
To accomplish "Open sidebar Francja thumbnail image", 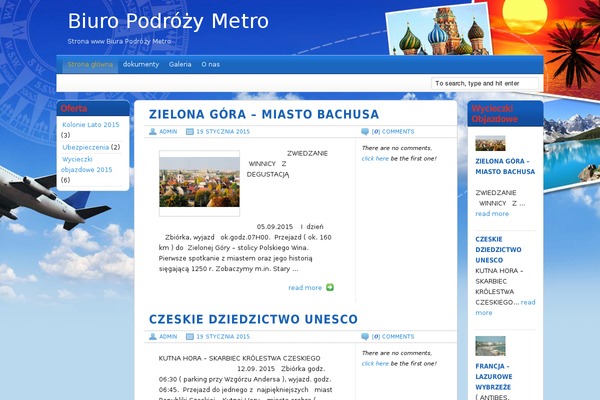I will click(x=490, y=346).
